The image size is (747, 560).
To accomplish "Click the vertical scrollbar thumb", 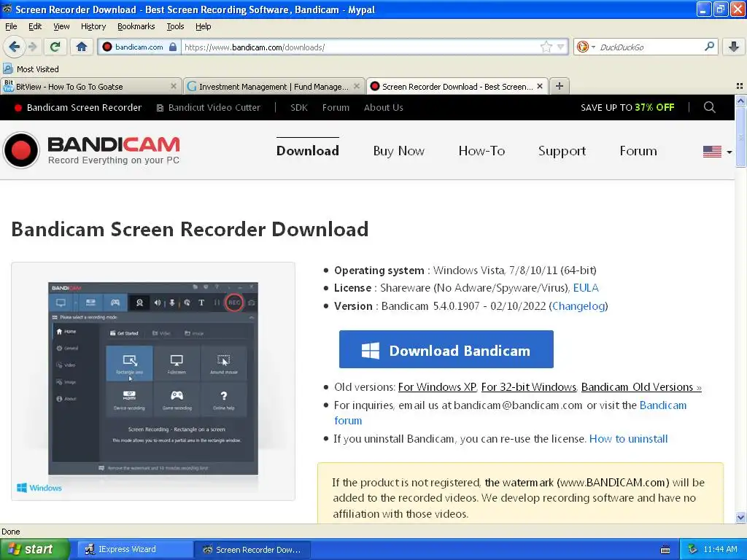I will click(x=740, y=137).
